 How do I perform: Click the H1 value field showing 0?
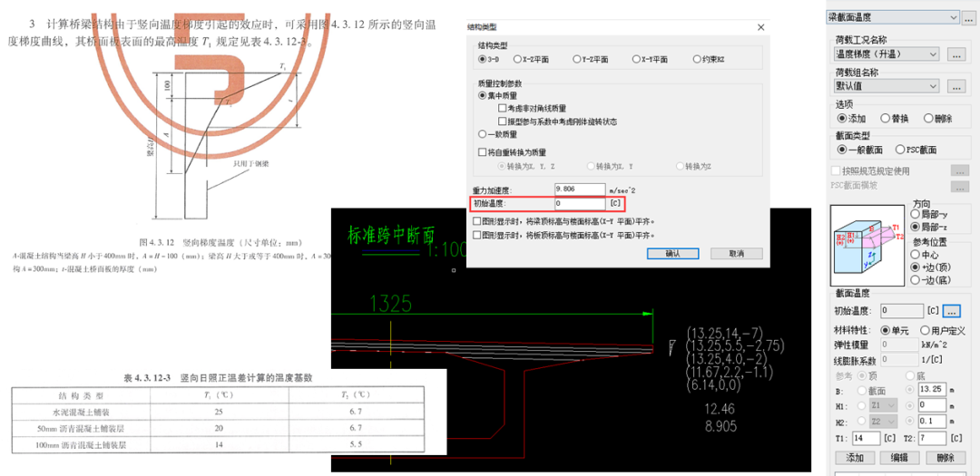pyautogui.click(x=933, y=405)
